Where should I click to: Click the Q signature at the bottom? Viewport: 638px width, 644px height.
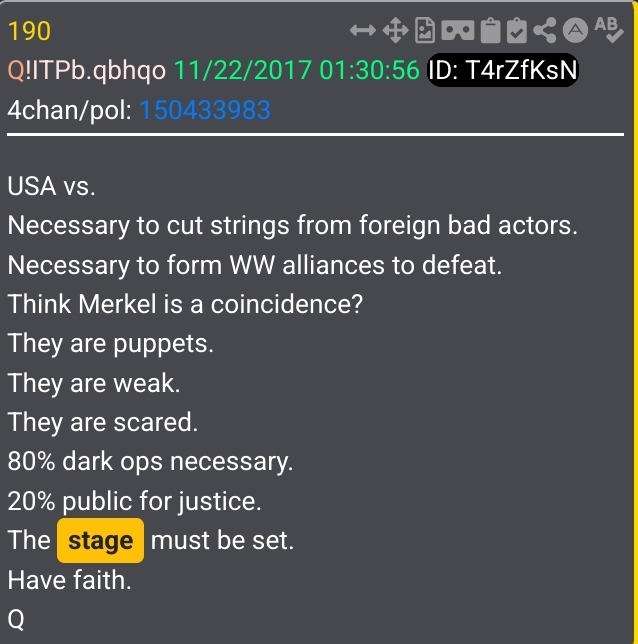[16, 619]
